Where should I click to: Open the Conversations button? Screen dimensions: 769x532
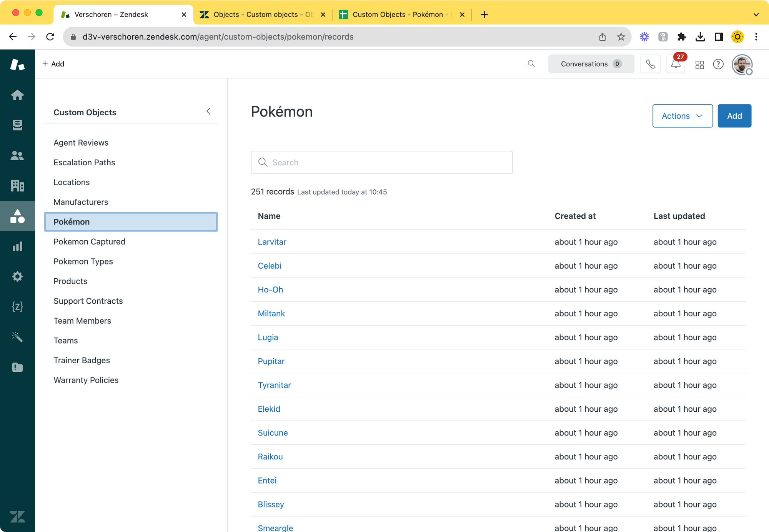591,64
